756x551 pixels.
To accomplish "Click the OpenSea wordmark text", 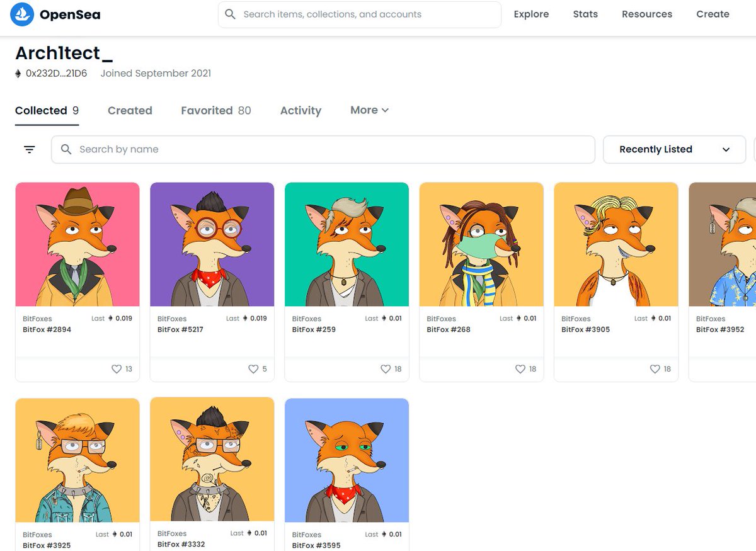I will coord(70,14).
